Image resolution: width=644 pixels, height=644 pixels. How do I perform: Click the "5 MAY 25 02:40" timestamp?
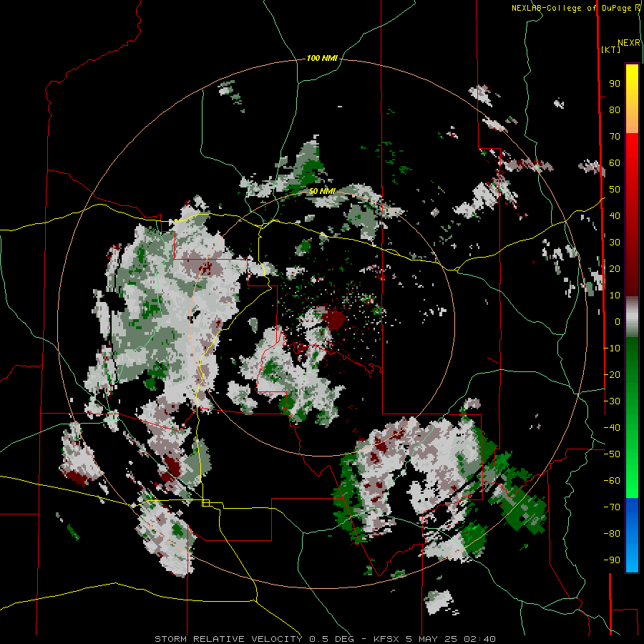point(451,639)
